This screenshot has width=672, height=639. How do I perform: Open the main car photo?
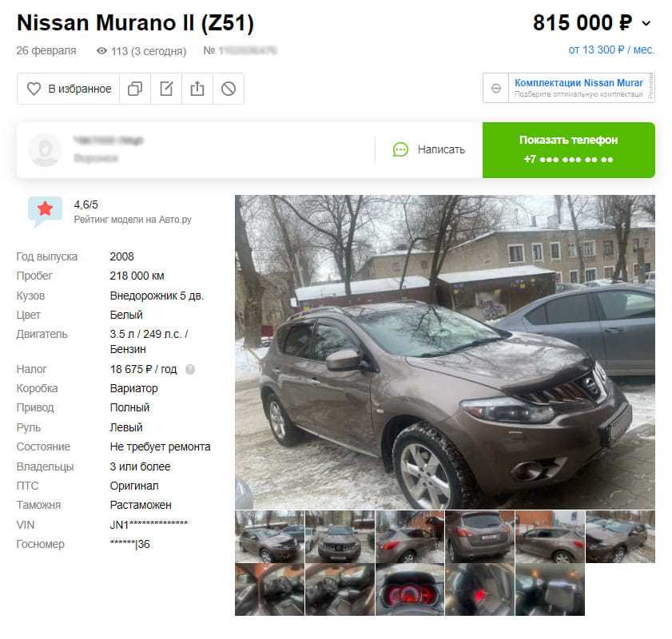tap(445, 352)
